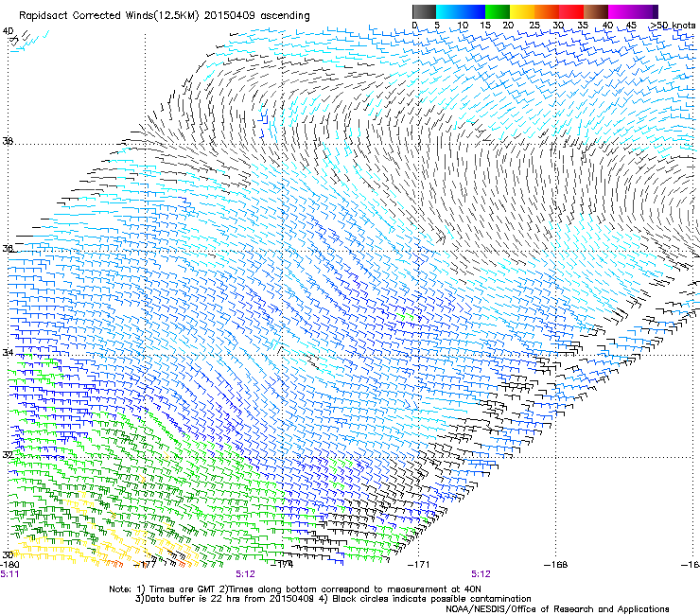Click latitude label '38' on the axis
The width and height of the screenshot is (700, 615).
click(x=8, y=142)
